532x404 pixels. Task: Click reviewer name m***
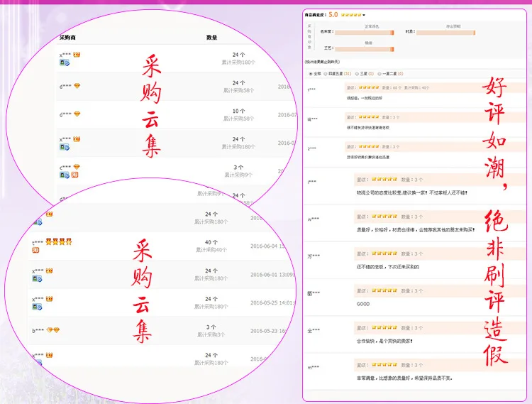coord(313,367)
